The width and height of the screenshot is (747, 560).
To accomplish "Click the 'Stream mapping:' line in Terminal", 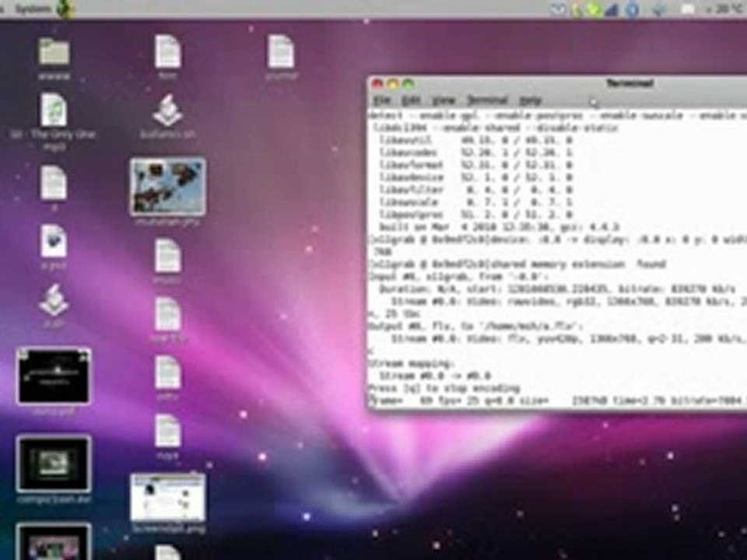I will coord(412,363).
